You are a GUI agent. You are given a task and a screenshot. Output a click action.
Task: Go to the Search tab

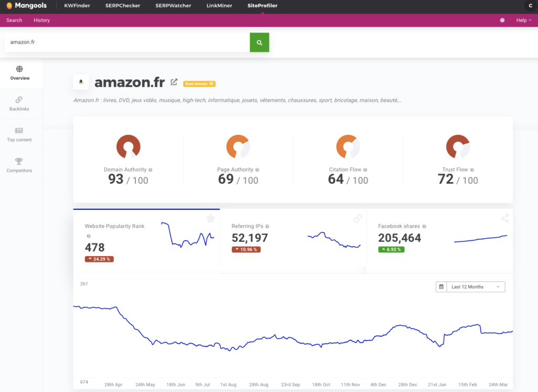pyautogui.click(x=14, y=20)
